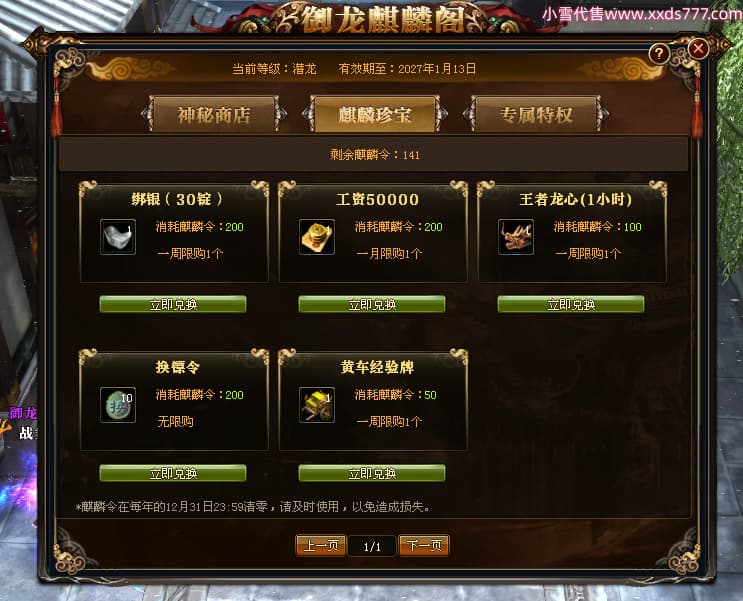Redeem 黄车经验牌 with 立即兑换

click(372, 473)
